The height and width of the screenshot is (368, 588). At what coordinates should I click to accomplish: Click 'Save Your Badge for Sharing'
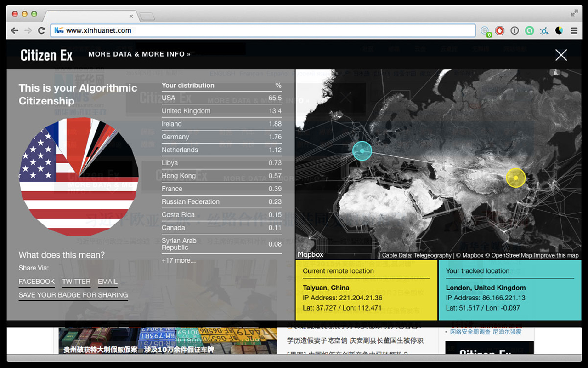(73, 295)
